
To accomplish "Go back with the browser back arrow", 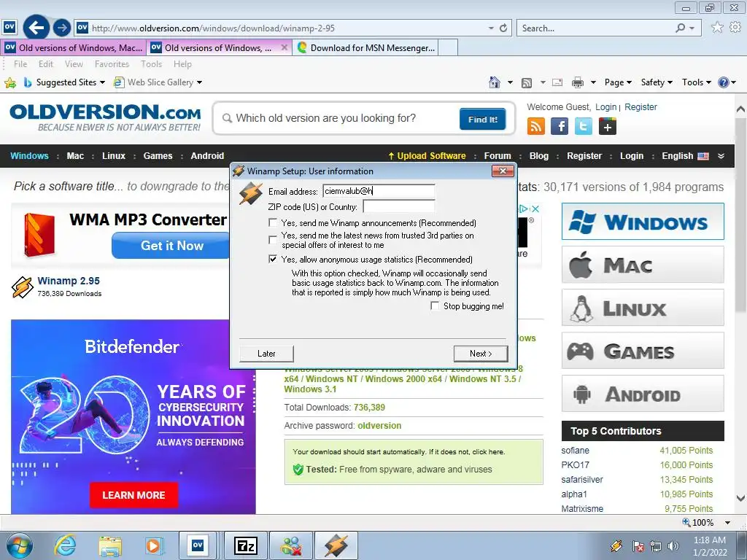I will click(36, 28).
